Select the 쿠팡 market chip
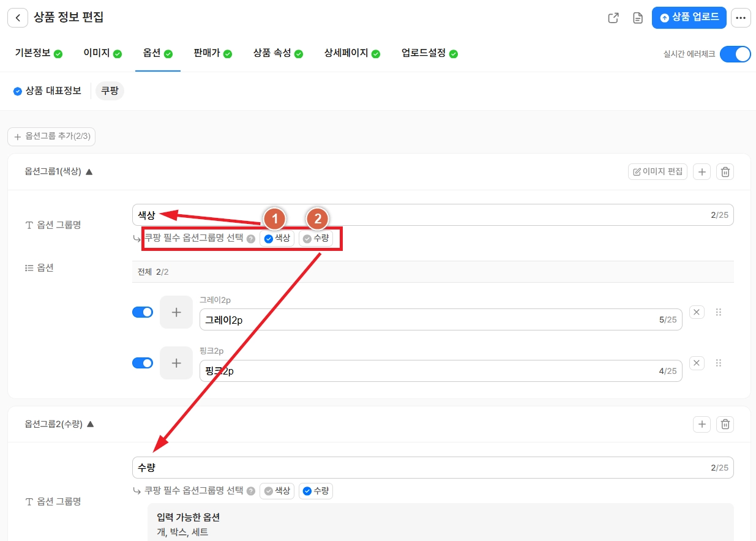 pos(110,91)
